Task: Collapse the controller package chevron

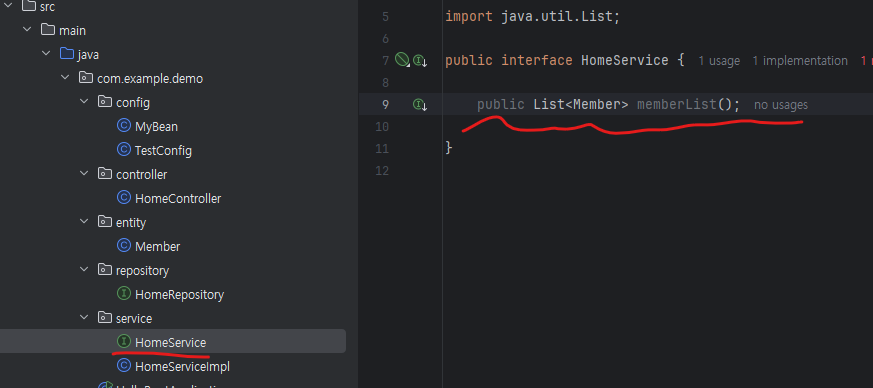Action: (84, 173)
